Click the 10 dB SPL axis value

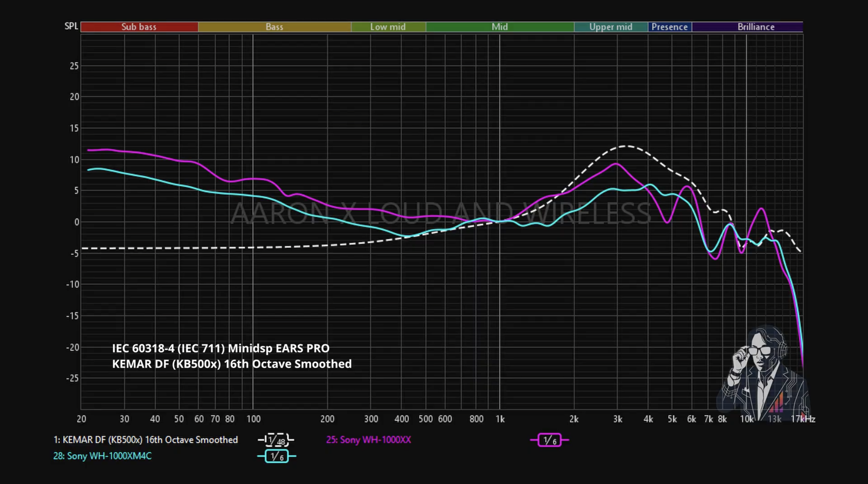74,160
